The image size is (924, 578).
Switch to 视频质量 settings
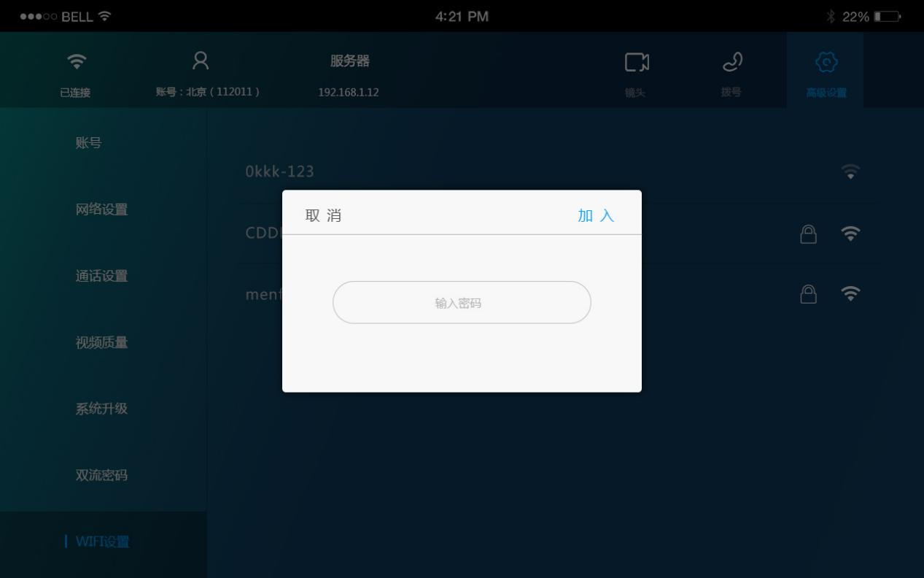(x=102, y=342)
